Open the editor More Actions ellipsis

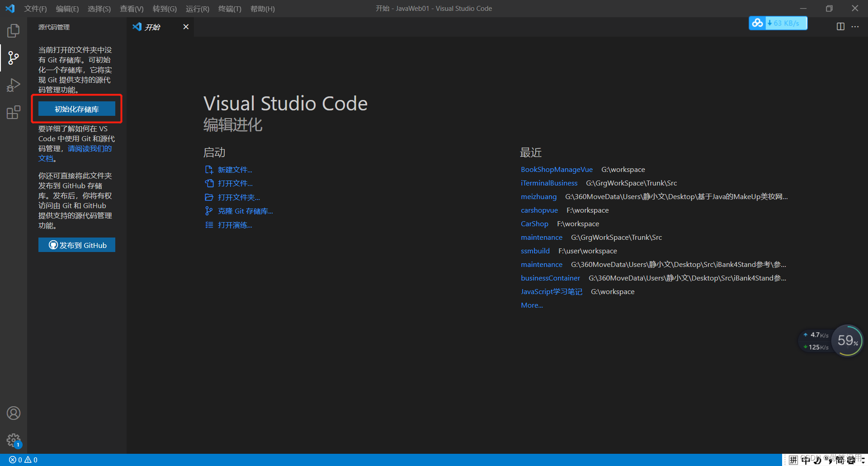[x=855, y=27]
